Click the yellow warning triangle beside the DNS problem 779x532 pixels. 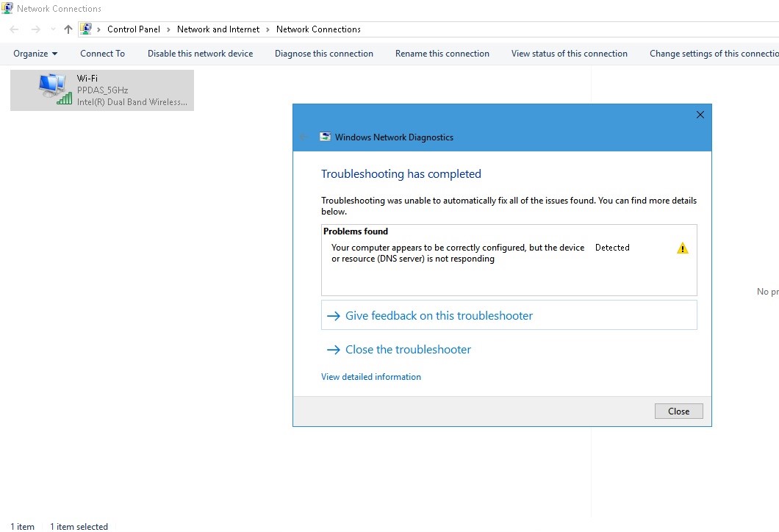[x=682, y=248]
